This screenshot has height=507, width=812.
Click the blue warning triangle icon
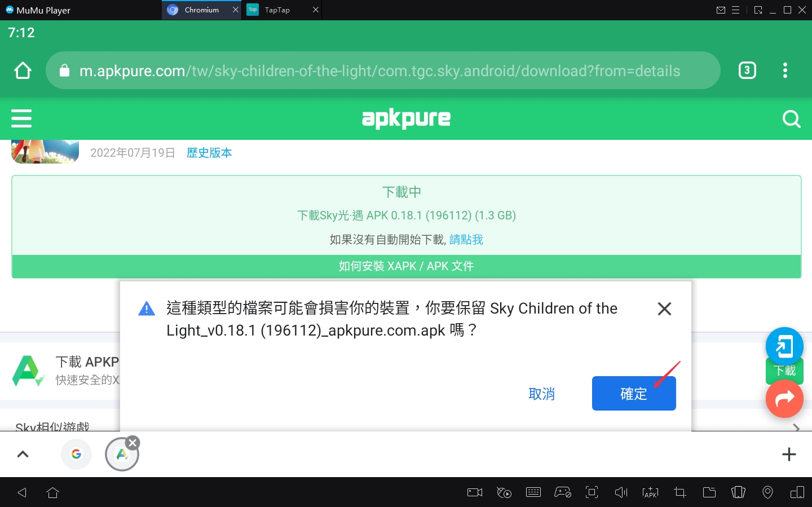coord(147,308)
